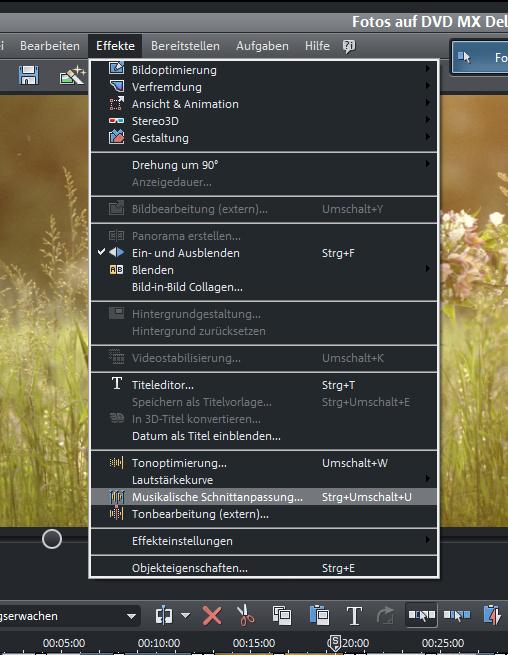Select the multi-object blue mouse mode icon
508x655 pixels.
coord(457,615)
